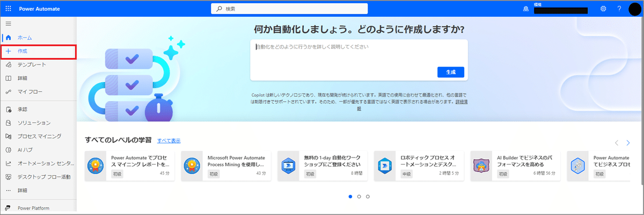
Task: Open デスクトップ フロー活動 from the sidebar
Action: tap(44, 177)
